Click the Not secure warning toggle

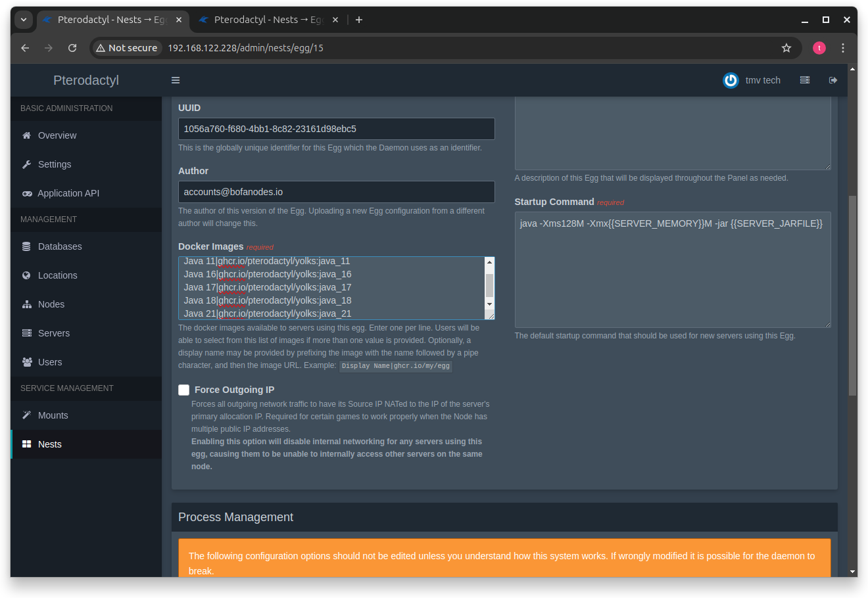[x=126, y=47]
